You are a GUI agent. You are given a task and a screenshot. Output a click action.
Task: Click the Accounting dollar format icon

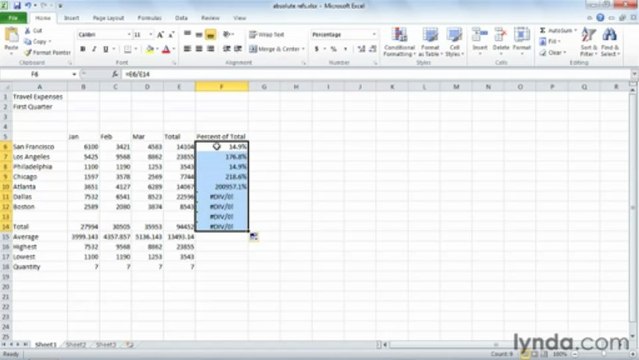pyautogui.click(x=317, y=49)
